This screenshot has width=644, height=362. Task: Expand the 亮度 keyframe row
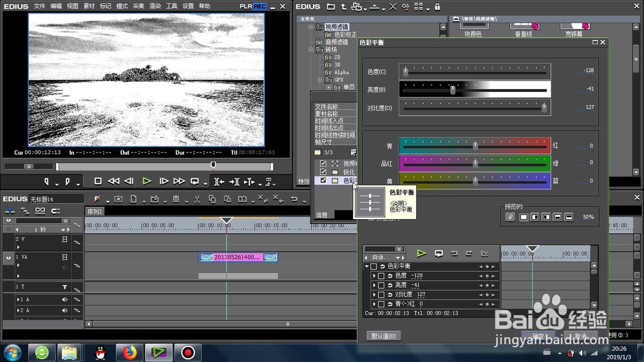click(x=374, y=285)
